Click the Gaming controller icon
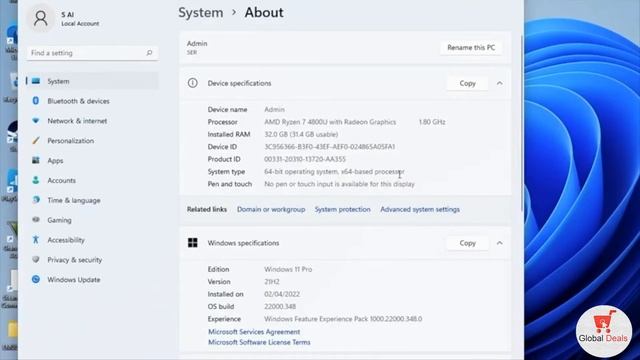 36,220
